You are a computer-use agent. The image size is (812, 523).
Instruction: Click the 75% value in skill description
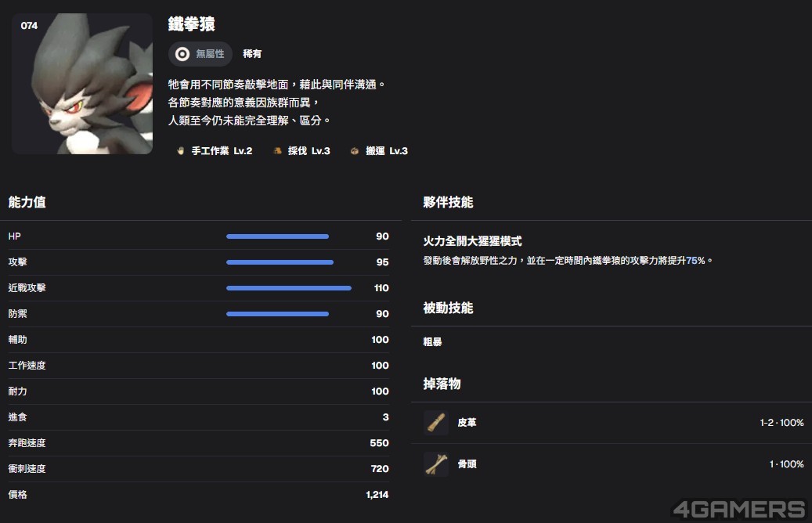click(695, 261)
